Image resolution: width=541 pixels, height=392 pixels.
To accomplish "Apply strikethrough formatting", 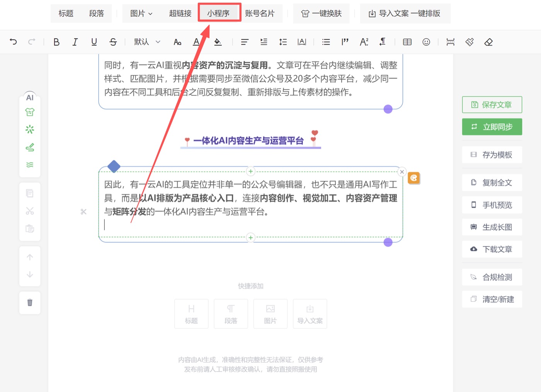I will pos(113,42).
